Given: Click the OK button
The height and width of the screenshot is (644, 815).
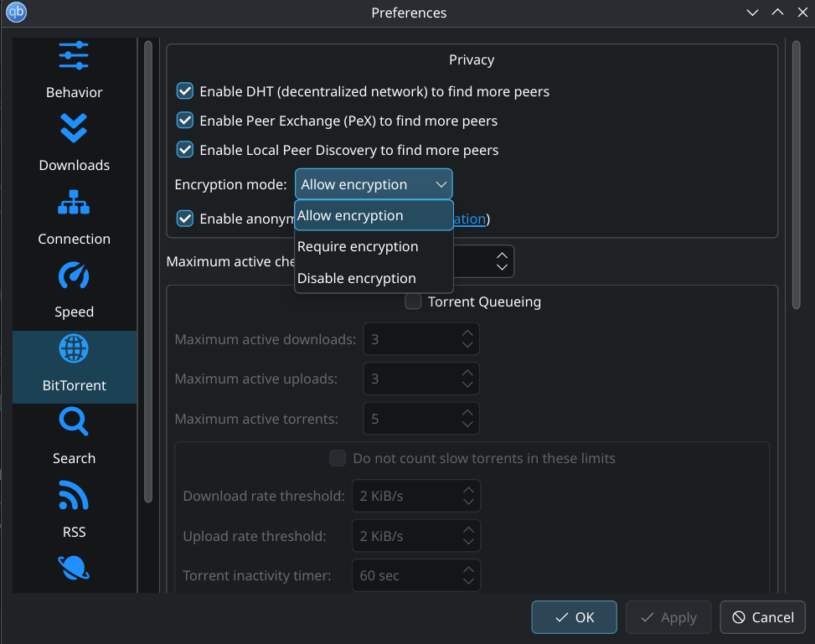Looking at the screenshot, I should [x=574, y=617].
